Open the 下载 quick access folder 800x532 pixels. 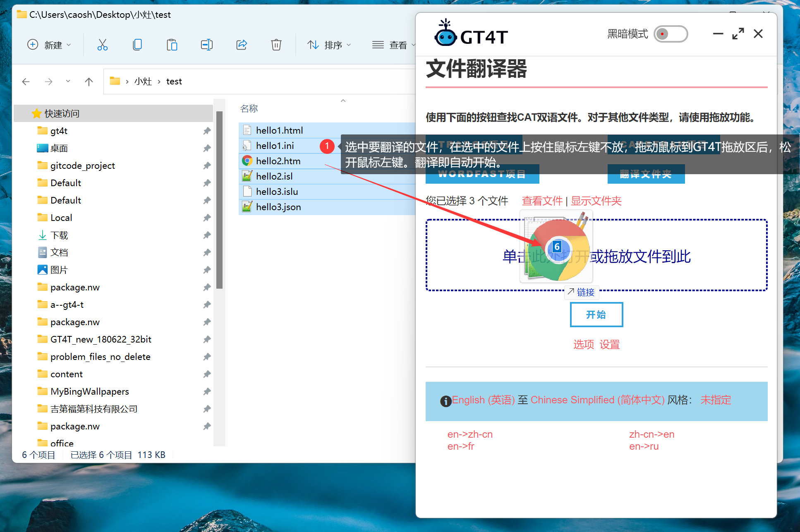[x=59, y=235]
